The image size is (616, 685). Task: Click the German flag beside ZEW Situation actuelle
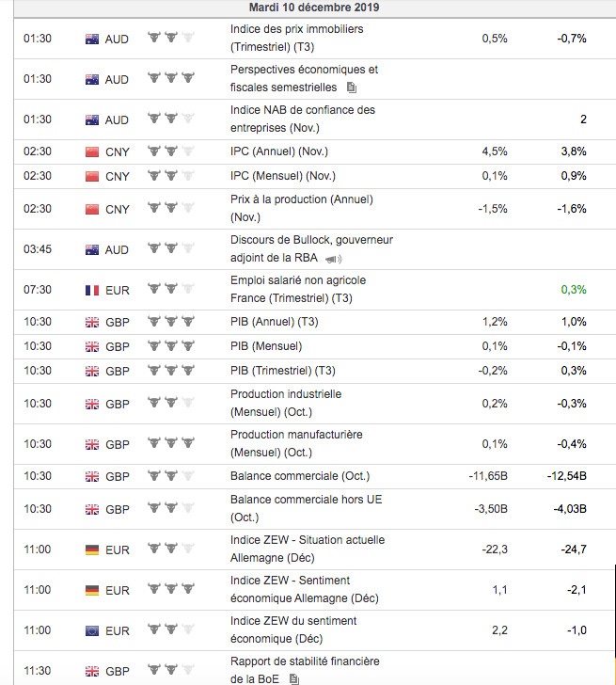point(91,550)
